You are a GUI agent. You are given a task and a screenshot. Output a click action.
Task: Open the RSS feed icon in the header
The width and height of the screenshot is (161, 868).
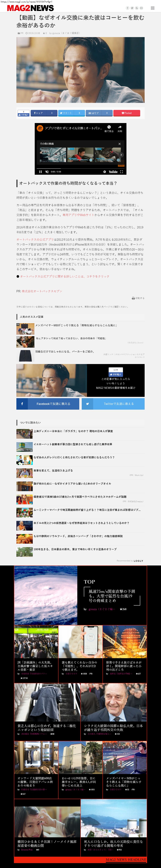(x=137, y=8)
